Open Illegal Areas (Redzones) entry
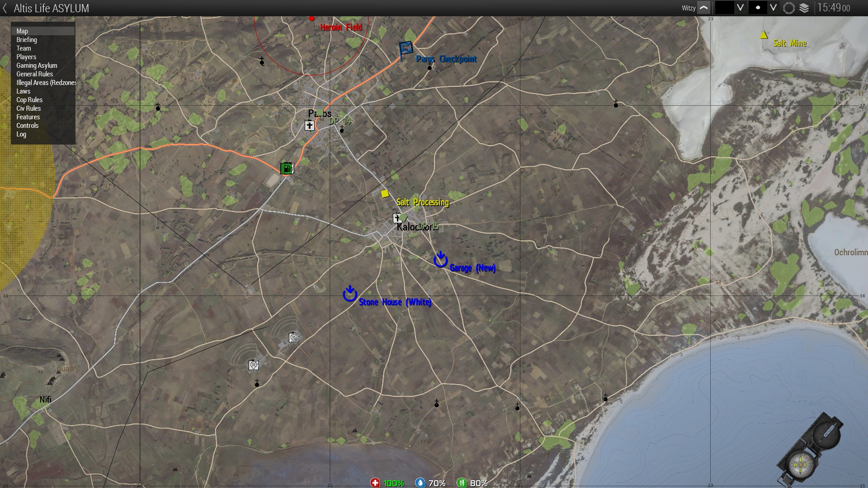The image size is (868, 488). pos(43,83)
